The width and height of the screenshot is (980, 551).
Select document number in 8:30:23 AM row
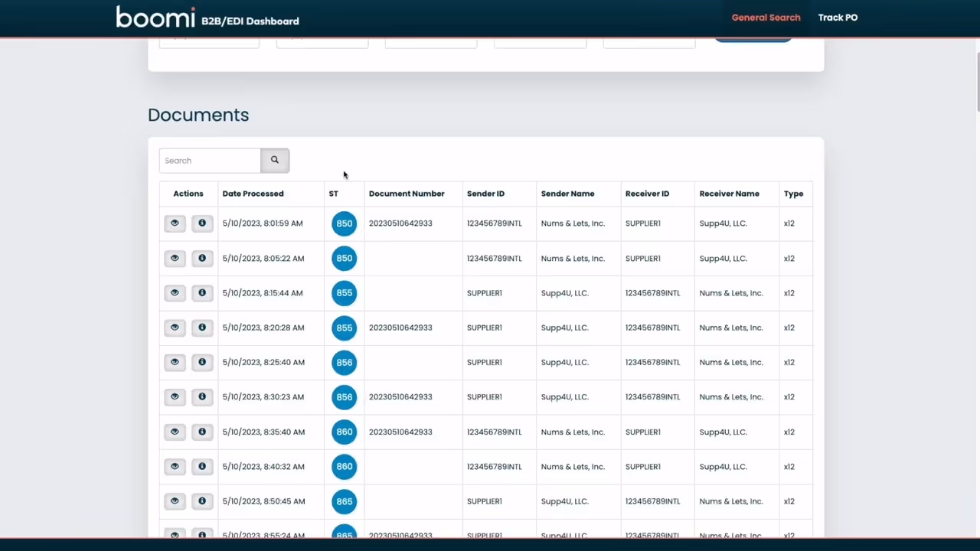(400, 397)
